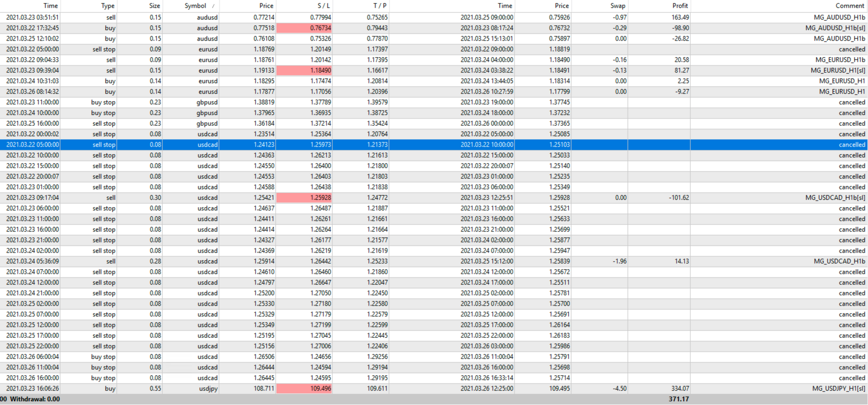Click the S / L column header
The width and height of the screenshot is (868, 405).
pyautogui.click(x=323, y=6)
